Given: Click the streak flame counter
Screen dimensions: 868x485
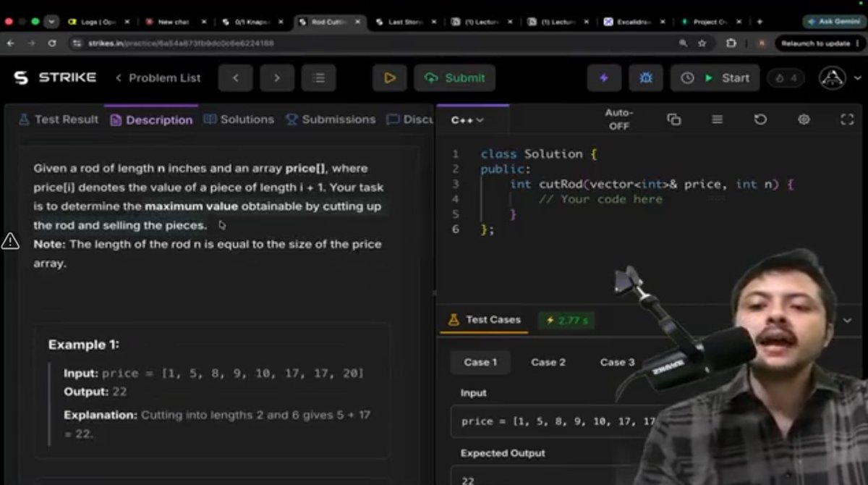Looking at the screenshot, I should 786,77.
